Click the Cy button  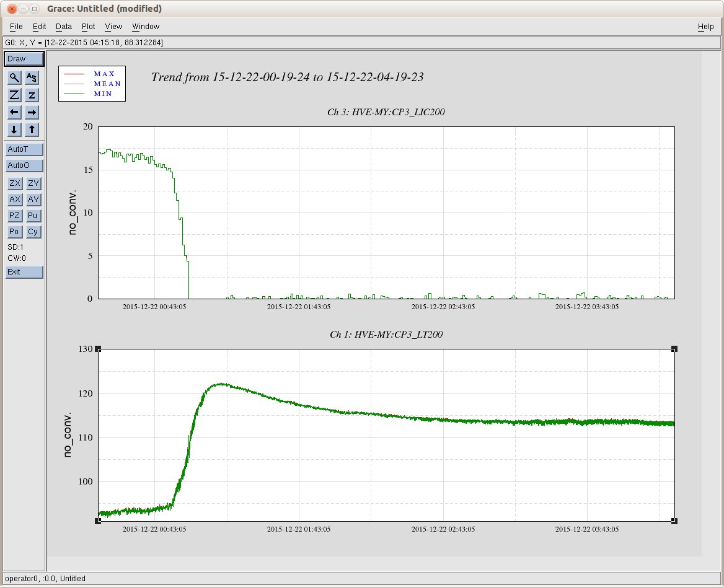(x=33, y=232)
